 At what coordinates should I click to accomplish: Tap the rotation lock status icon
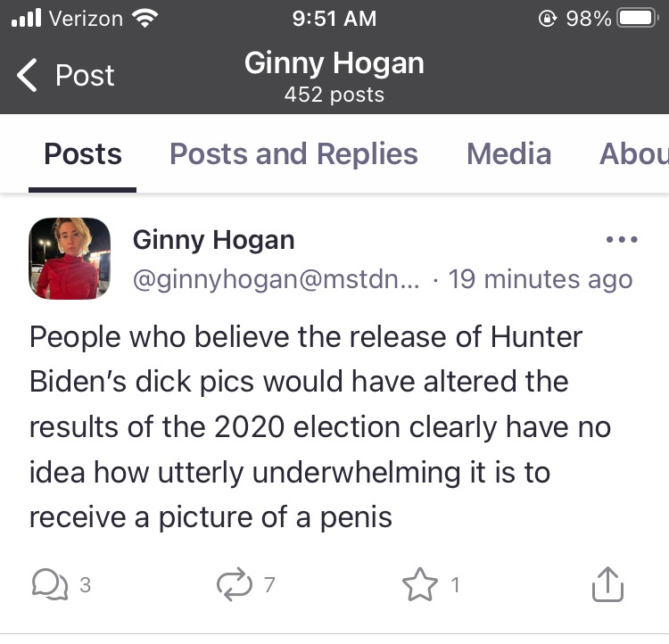[548, 19]
